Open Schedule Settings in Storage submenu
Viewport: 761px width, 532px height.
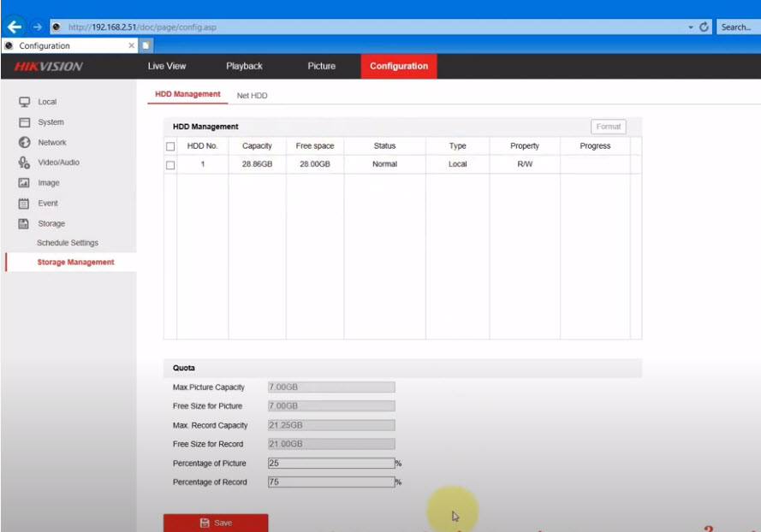68,243
